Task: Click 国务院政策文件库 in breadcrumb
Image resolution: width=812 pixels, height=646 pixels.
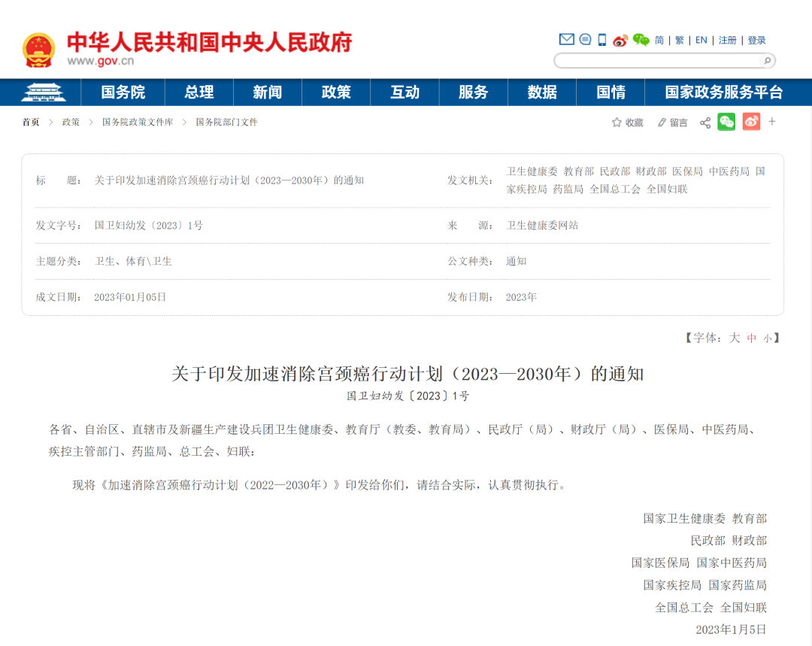Action: (x=138, y=122)
